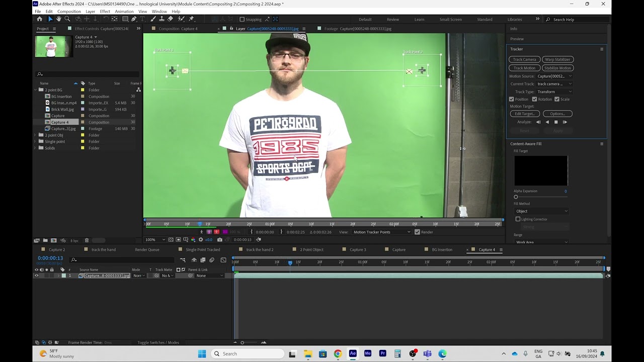
Task: Analyze one frame backward
Action: coord(538,122)
